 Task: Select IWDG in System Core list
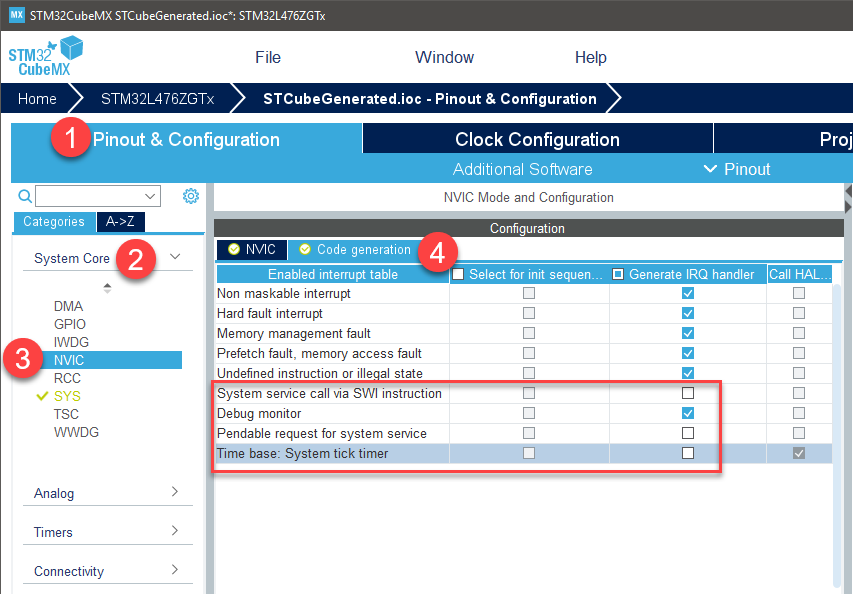(71, 342)
